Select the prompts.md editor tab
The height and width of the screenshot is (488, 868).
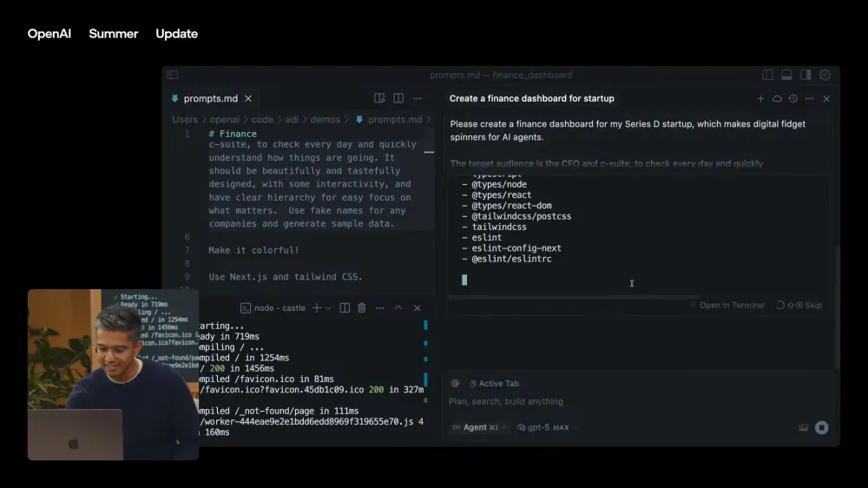[211, 99]
